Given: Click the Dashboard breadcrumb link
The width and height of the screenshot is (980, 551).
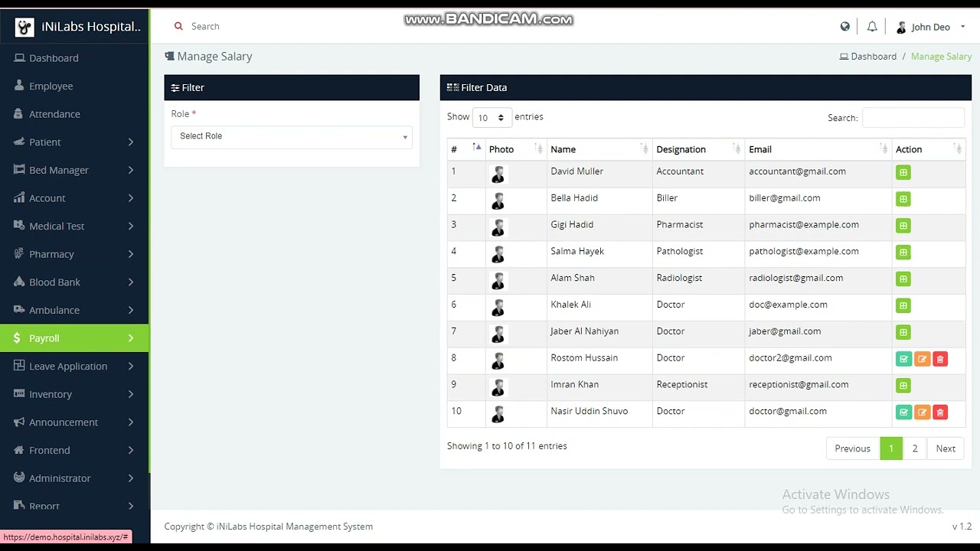Looking at the screenshot, I should [868, 57].
